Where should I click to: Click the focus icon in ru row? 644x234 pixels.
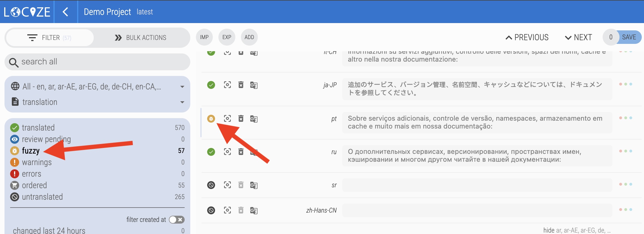pyautogui.click(x=227, y=152)
